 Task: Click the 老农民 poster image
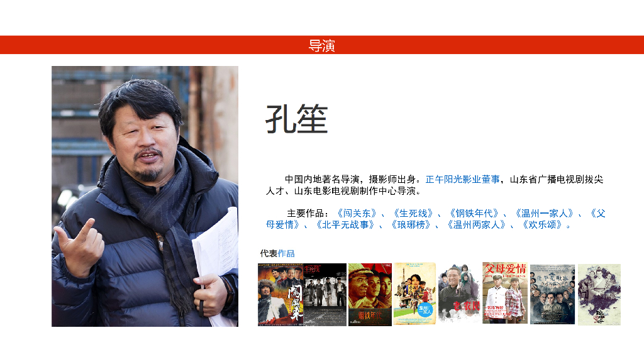pyautogui.click(x=459, y=293)
